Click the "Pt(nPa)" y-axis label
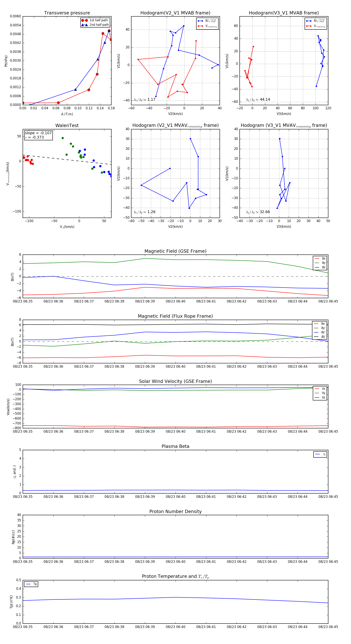Screen dimensions: 351x644 click(6, 61)
